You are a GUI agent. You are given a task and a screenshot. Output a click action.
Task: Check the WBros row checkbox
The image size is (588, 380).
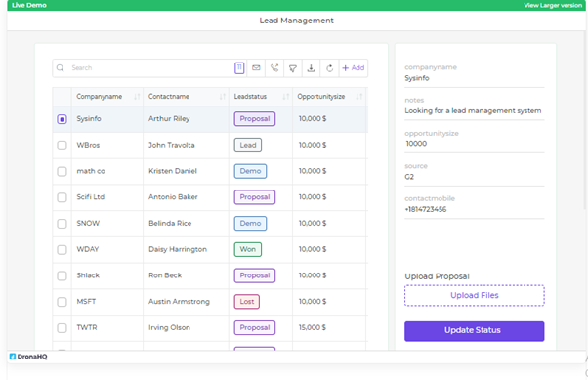(x=62, y=146)
